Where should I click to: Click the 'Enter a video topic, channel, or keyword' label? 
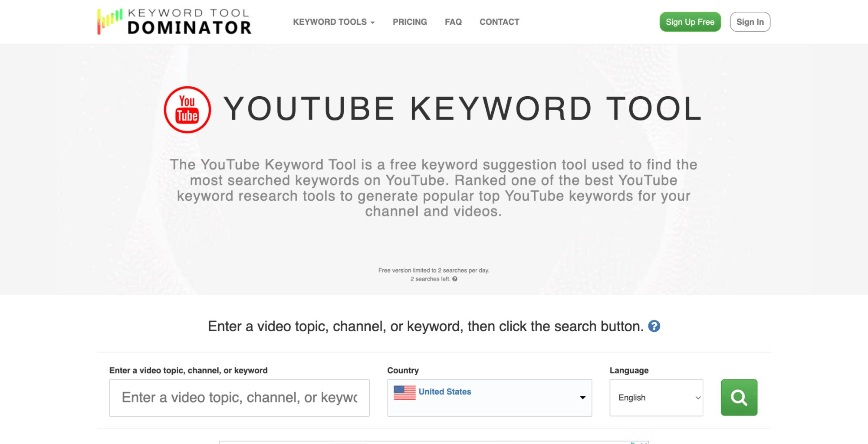pos(188,370)
